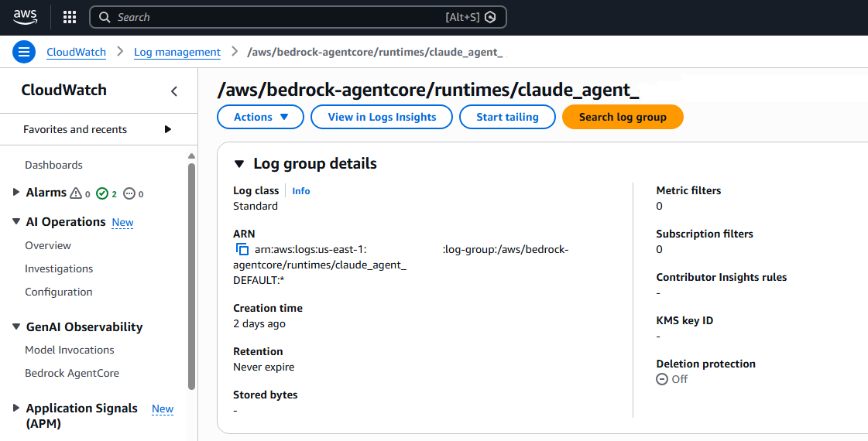Click the OK alarms green check icon
This screenshot has width=868, height=441.
pos(101,193)
